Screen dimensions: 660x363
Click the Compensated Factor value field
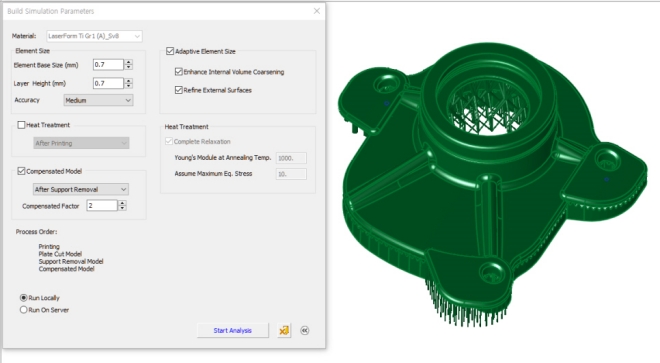coord(102,206)
